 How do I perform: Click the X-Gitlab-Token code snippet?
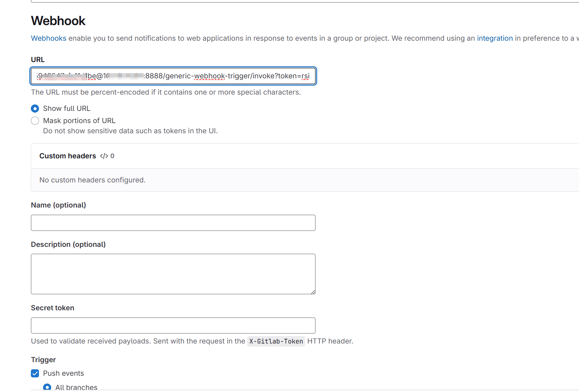pyautogui.click(x=276, y=341)
